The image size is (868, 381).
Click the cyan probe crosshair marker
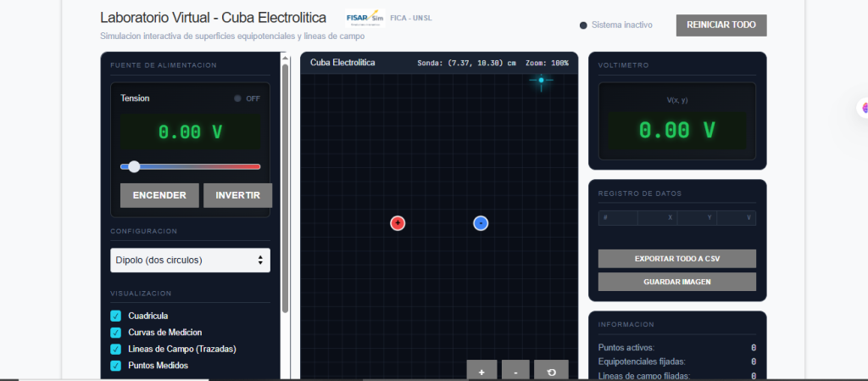click(x=541, y=81)
